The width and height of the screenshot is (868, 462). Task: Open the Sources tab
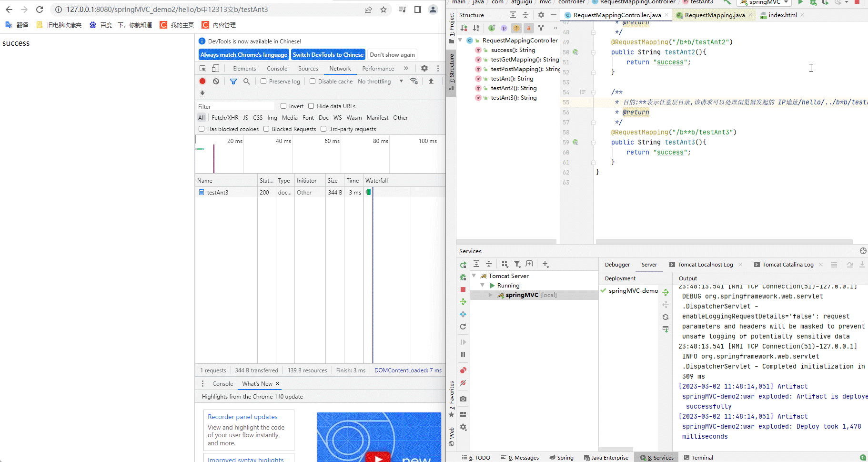click(x=308, y=69)
